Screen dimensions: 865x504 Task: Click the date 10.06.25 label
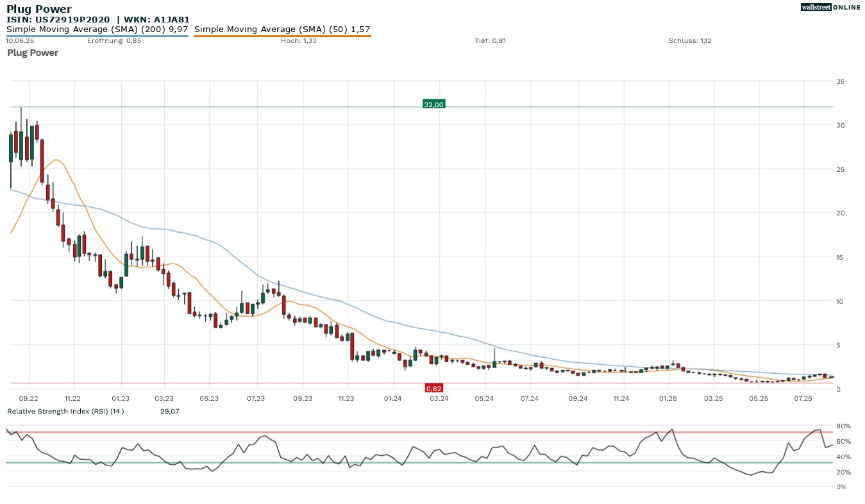(x=20, y=41)
